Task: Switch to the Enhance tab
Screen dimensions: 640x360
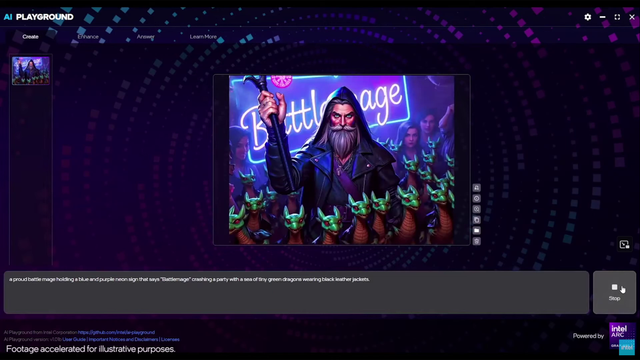Action: (88, 37)
